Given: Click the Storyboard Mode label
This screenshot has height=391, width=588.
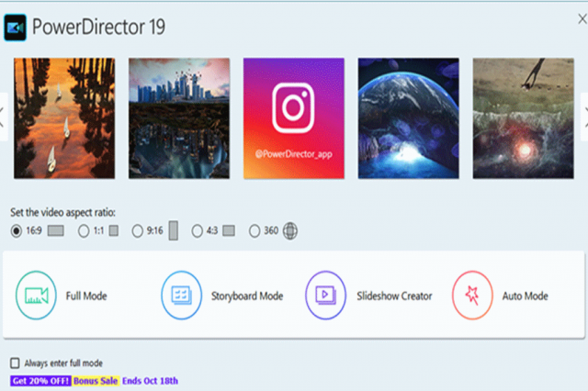Looking at the screenshot, I should tap(247, 296).
